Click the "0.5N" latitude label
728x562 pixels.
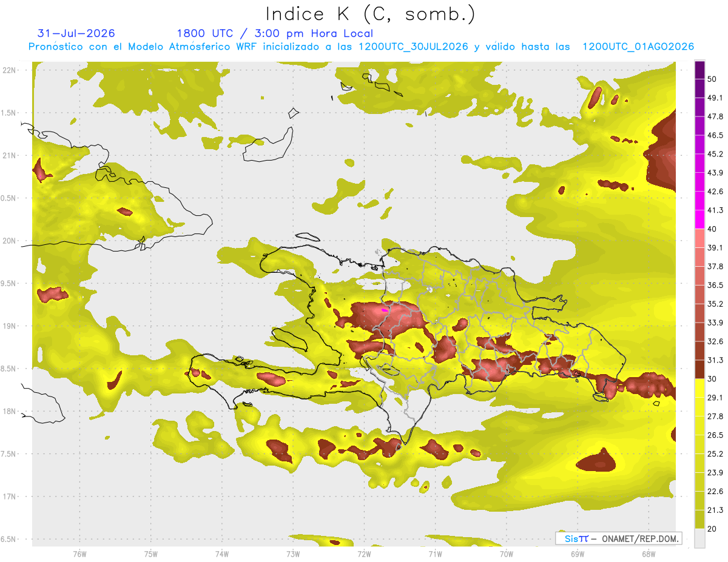(9, 198)
